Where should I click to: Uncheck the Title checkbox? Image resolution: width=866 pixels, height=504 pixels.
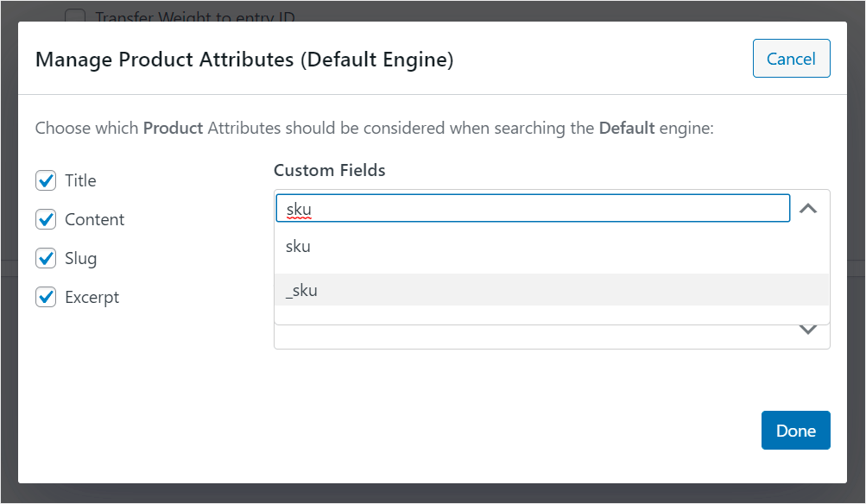46,180
